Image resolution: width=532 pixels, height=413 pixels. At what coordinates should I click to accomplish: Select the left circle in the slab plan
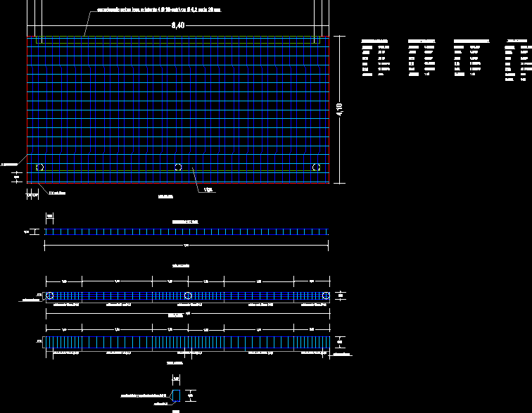(39, 167)
